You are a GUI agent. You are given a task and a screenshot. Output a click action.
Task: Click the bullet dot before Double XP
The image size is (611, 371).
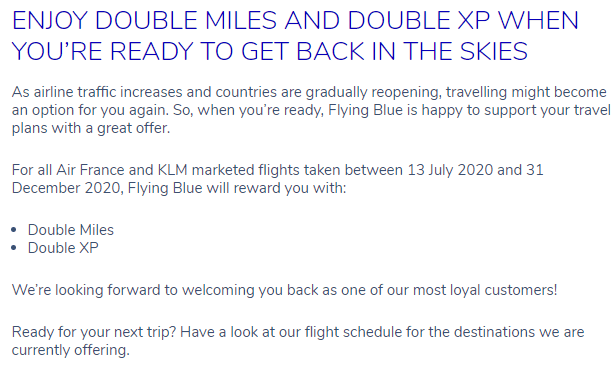[x=14, y=248]
